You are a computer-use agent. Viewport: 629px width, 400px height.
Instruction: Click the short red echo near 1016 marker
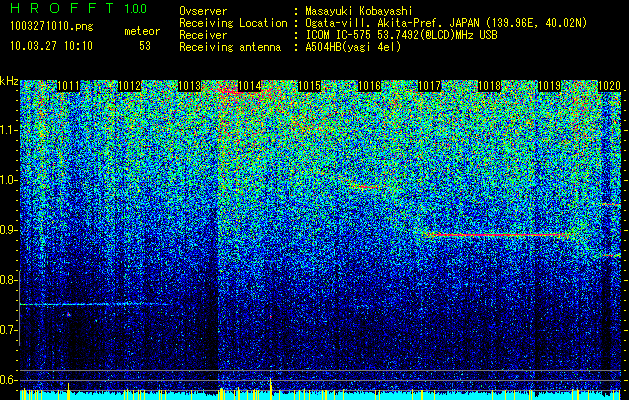point(363,187)
